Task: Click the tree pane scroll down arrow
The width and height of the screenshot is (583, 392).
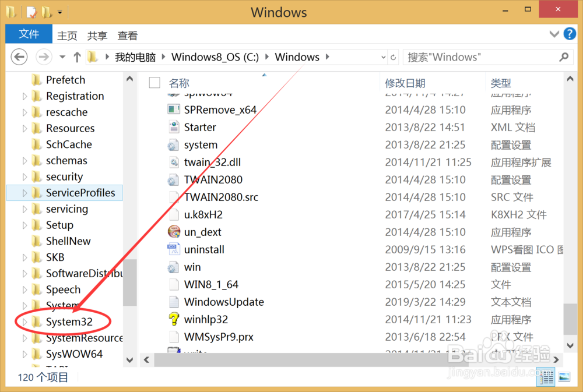Action: coord(130,360)
